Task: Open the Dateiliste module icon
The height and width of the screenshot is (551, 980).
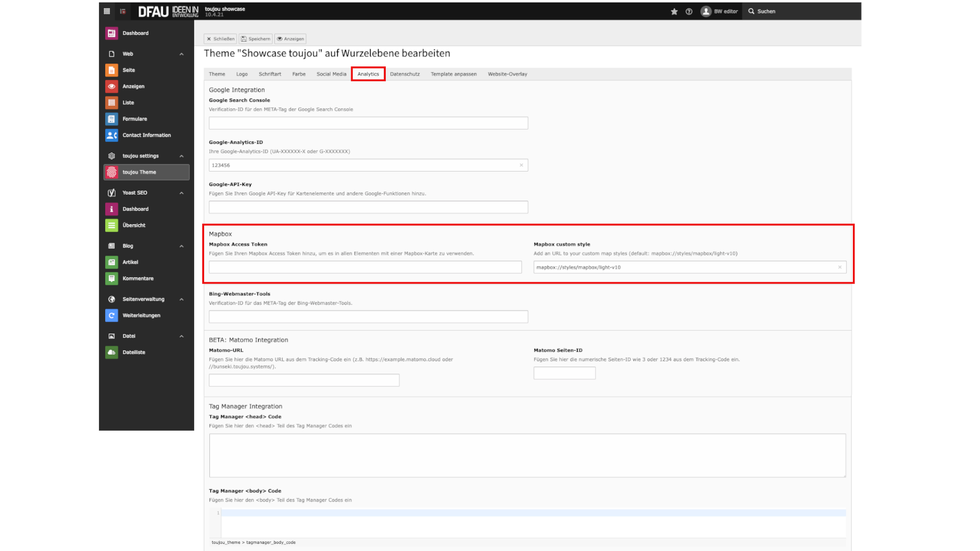Action: pos(111,353)
